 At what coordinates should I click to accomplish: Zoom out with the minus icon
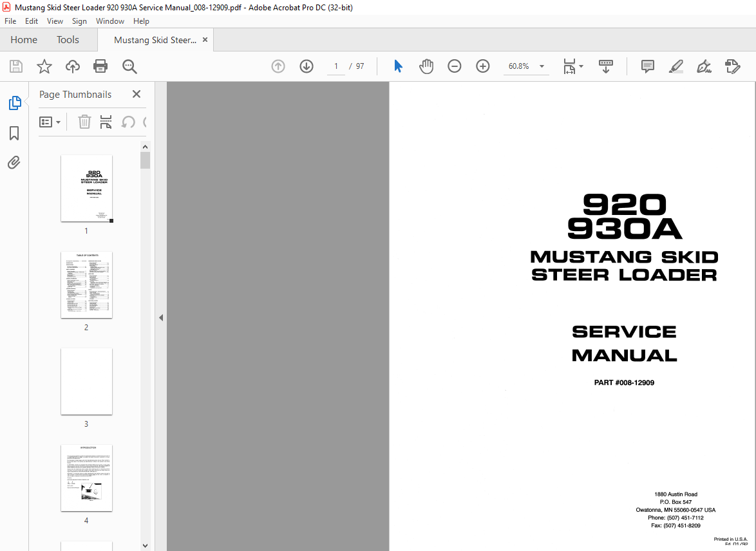(x=454, y=66)
